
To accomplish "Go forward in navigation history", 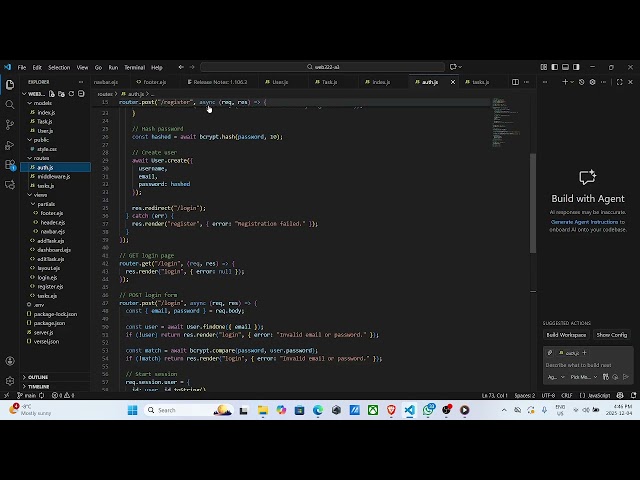I will [x=192, y=67].
